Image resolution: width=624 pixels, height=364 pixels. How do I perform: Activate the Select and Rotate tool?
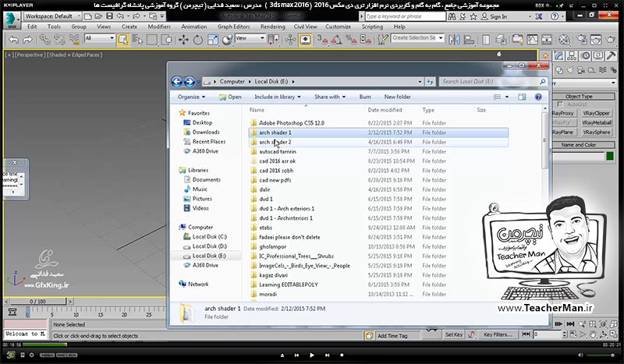[x=198, y=40]
